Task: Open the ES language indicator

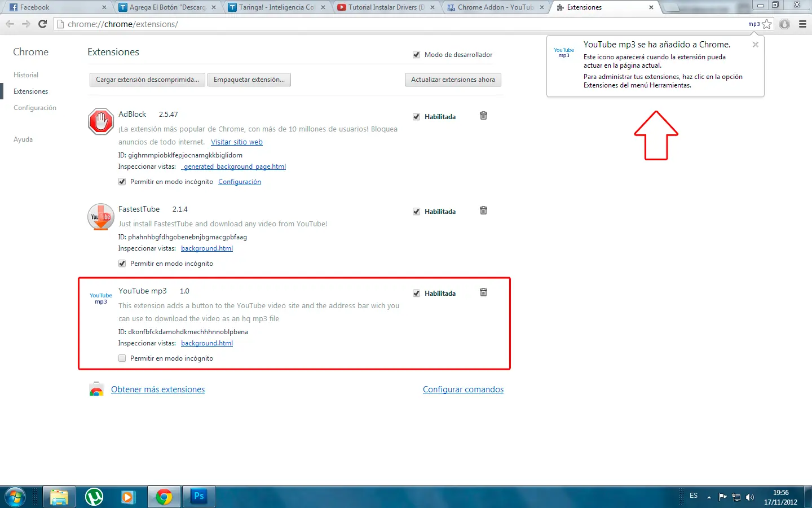Action: click(694, 496)
